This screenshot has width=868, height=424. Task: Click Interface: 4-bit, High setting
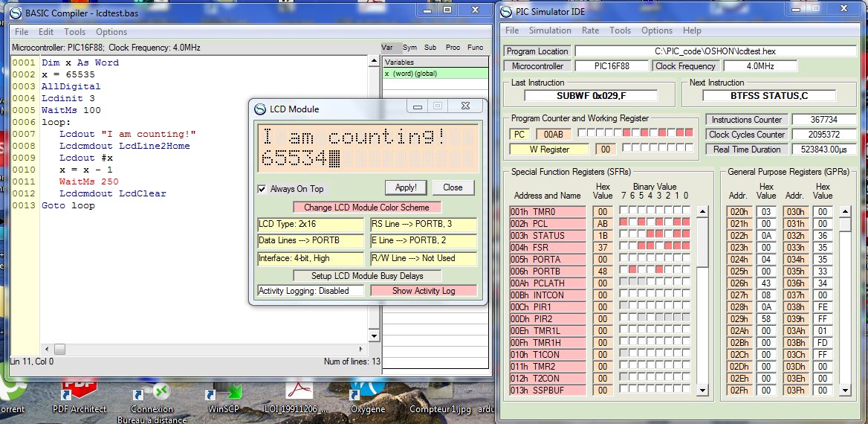[x=311, y=259]
